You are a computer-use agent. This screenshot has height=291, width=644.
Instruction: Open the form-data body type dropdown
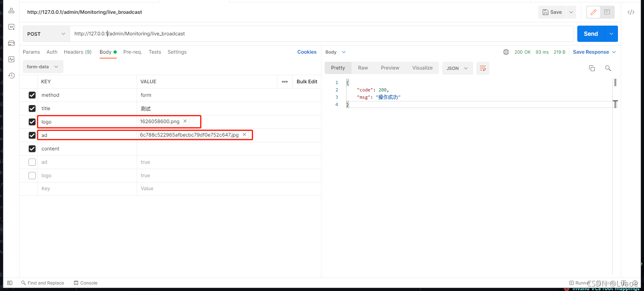pyautogui.click(x=43, y=67)
